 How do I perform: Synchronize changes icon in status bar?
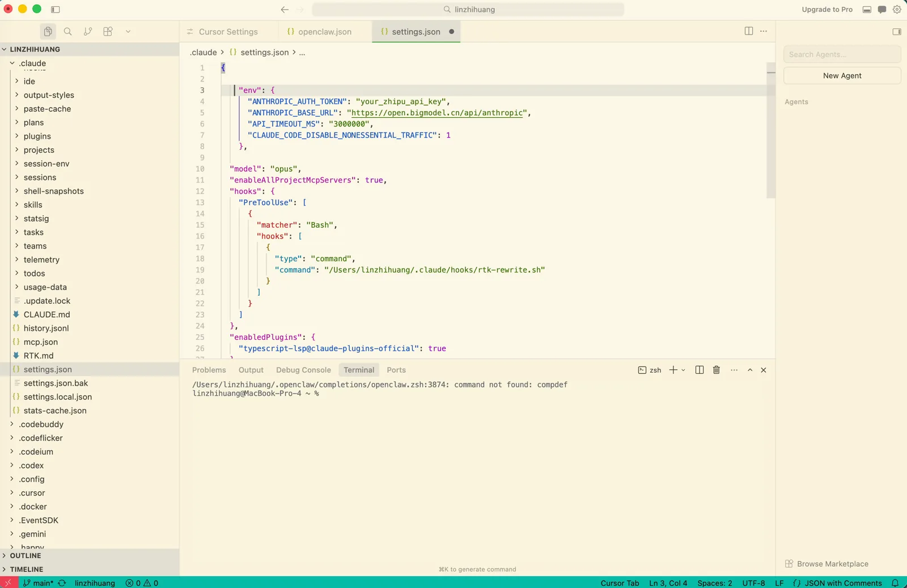(x=62, y=583)
